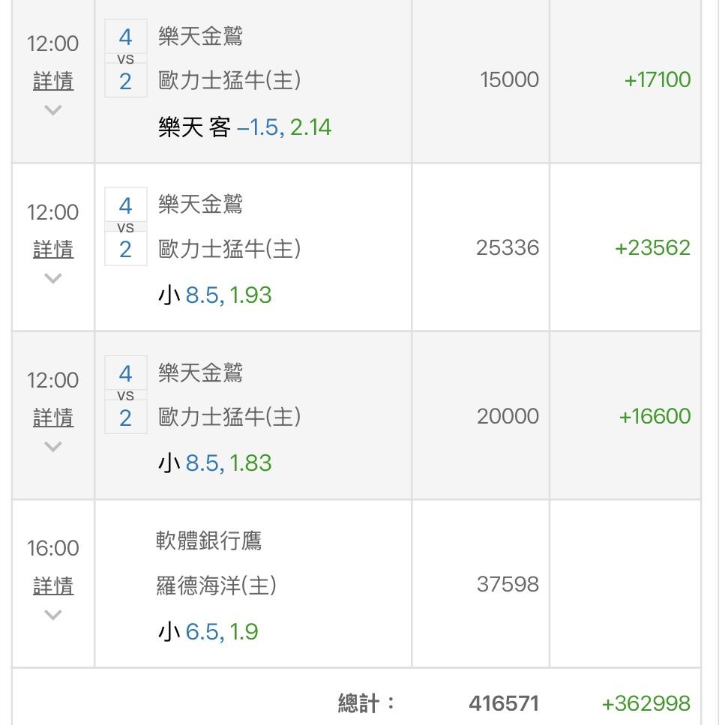Image resolution: width=728 pixels, height=725 pixels.
Task: Open 詳情 link for 25336 stake bet
Action: [x=53, y=249]
